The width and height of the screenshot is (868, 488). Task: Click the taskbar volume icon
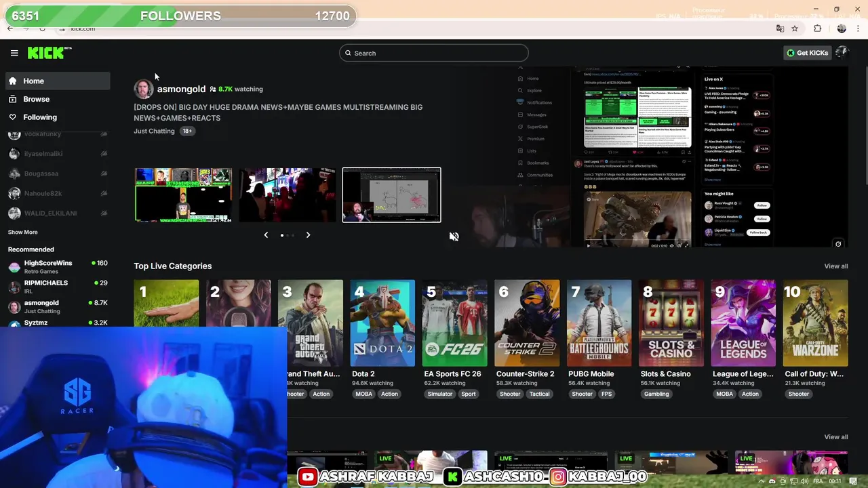[x=804, y=481]
